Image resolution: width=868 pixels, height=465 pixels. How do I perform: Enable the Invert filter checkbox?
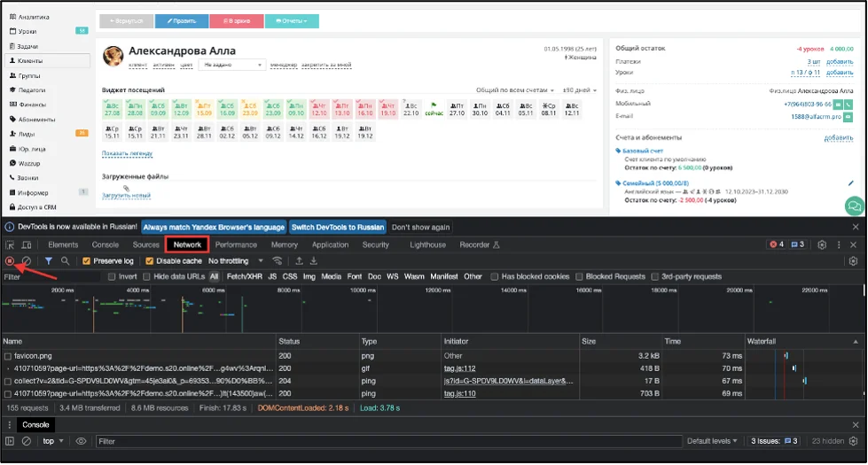(x=112, y=276)
